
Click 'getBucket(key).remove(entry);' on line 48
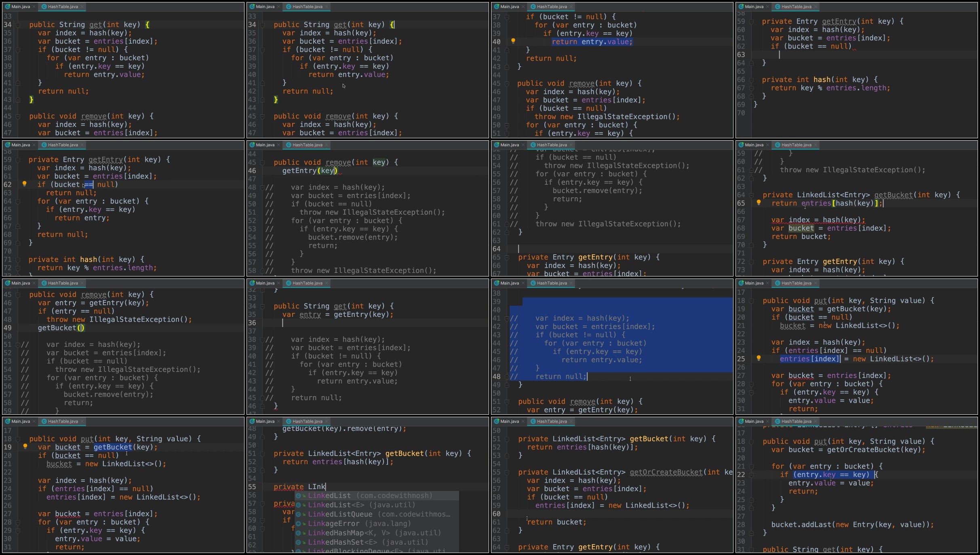coord(344,428)
